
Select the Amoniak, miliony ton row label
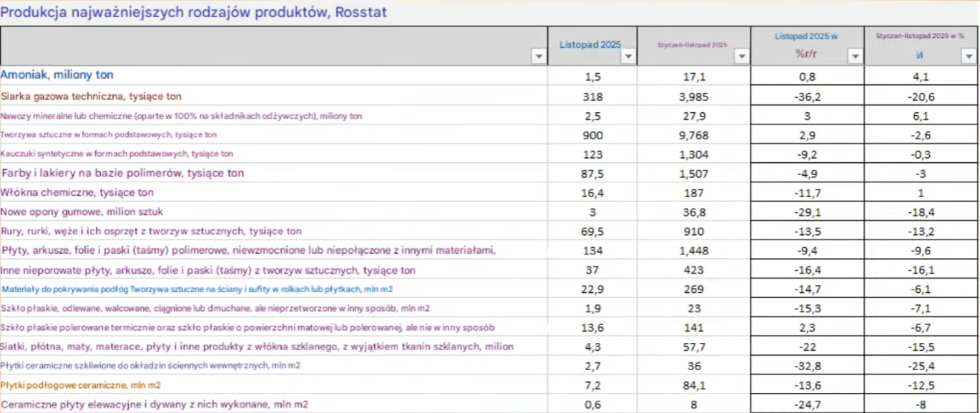[x=57, y=75]
